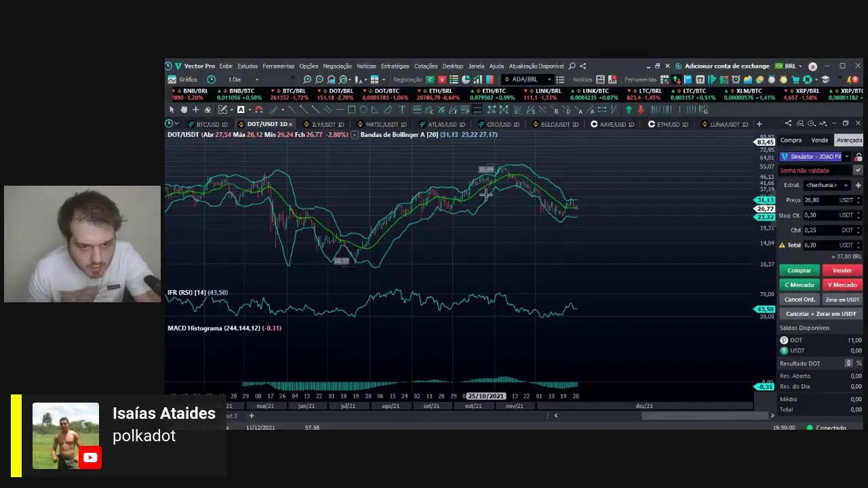Click the Cancel Ord. button
The height and width of the screenshot is (488, 868).
pyautogui.click(x=800, y=299)
